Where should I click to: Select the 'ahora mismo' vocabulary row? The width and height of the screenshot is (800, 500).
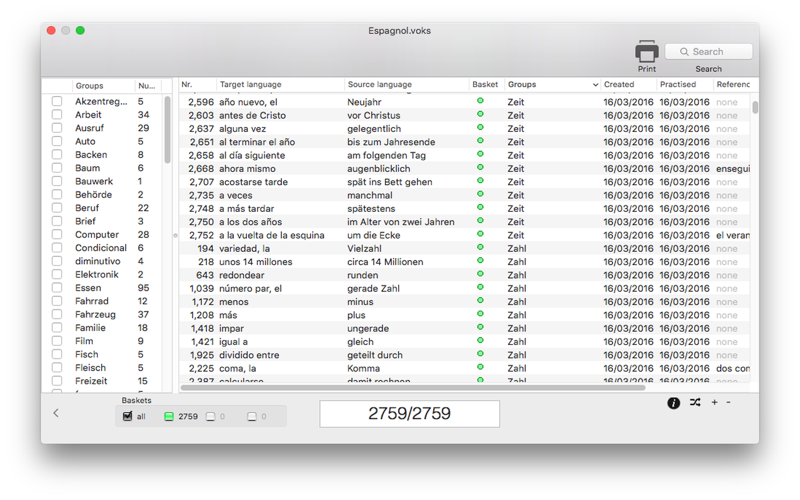pyautogui.click(x=300, y=169)
